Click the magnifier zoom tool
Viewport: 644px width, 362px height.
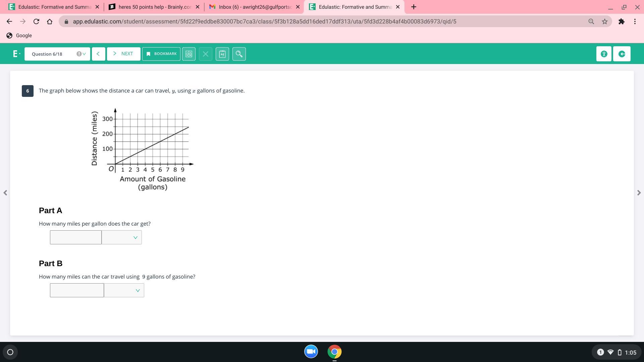[239, 54]
